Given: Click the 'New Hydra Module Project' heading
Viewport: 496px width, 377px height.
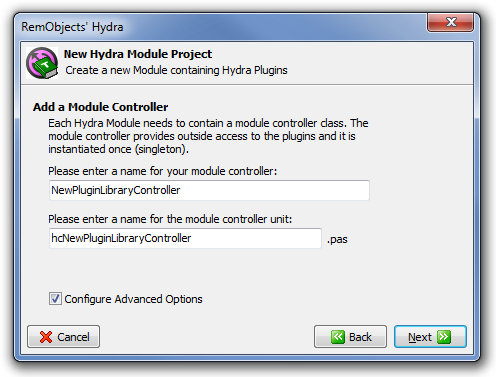Looking at the screenshot, I should coord(138,54).
